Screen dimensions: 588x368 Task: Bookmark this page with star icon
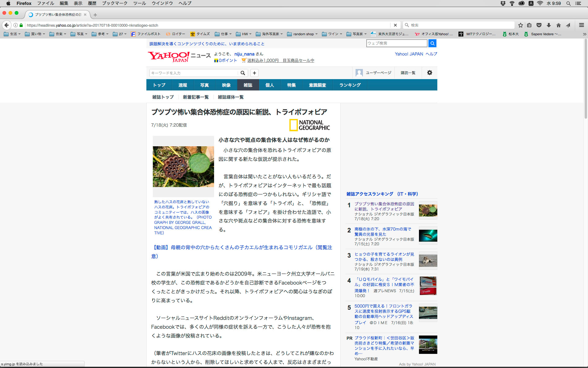[x=520, y=25]
